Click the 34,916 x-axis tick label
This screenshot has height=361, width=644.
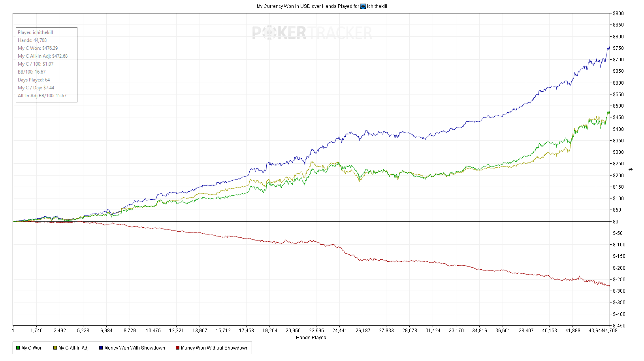[x=480, y=331]
